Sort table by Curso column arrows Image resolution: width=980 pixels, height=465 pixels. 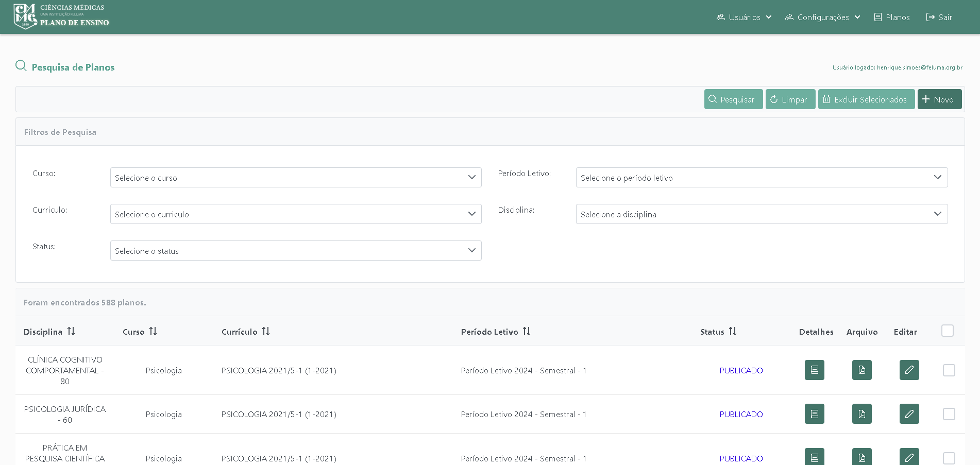[x=153, y=332]
